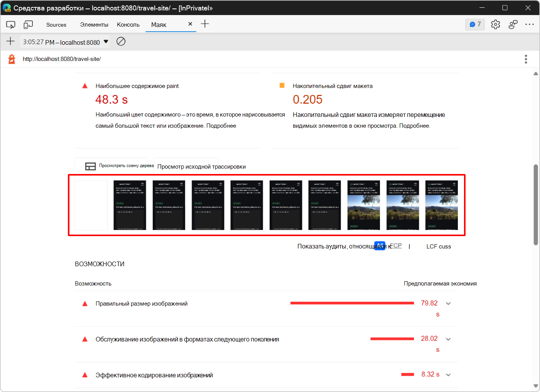
Task: Switch to the Консоль tab
Action: 128,25
